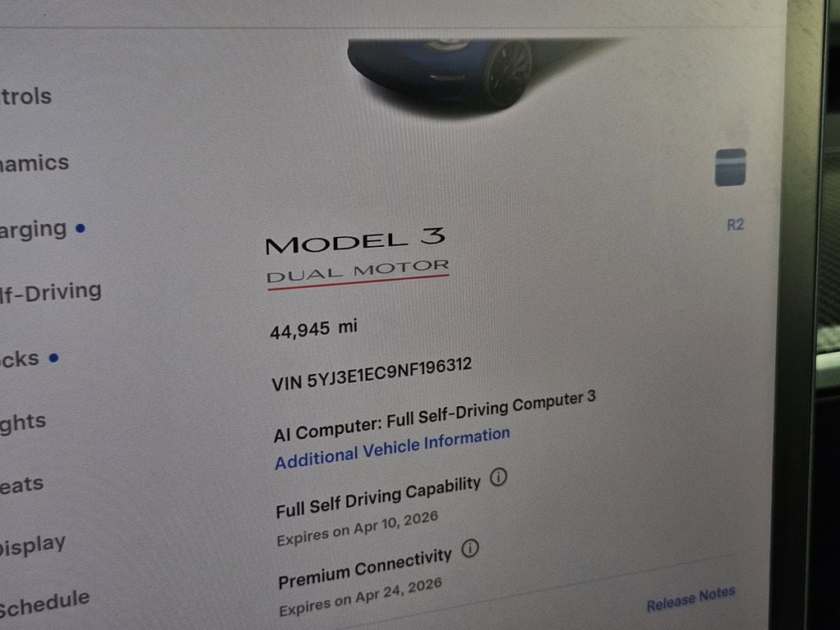Tap the blue dot next to Locks
The image size is (840, 630).
tap(53, 358)
